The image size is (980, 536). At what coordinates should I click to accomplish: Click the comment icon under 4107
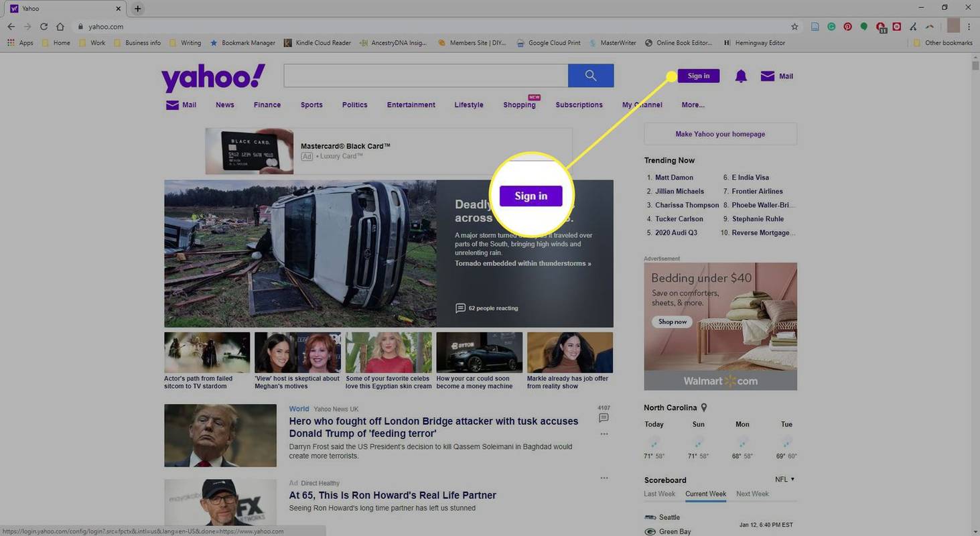click(604, 418)
